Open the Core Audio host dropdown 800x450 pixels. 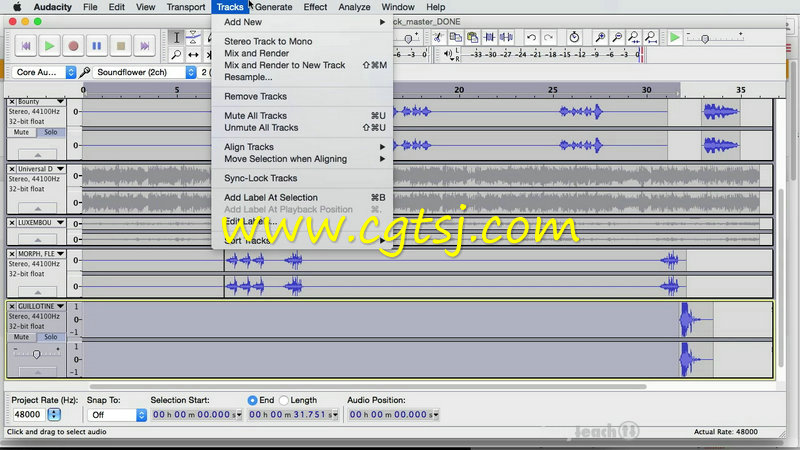(44, 72)
